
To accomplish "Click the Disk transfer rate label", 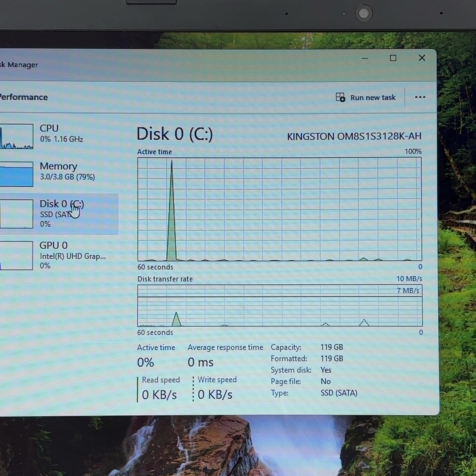I will coord(165,279).
